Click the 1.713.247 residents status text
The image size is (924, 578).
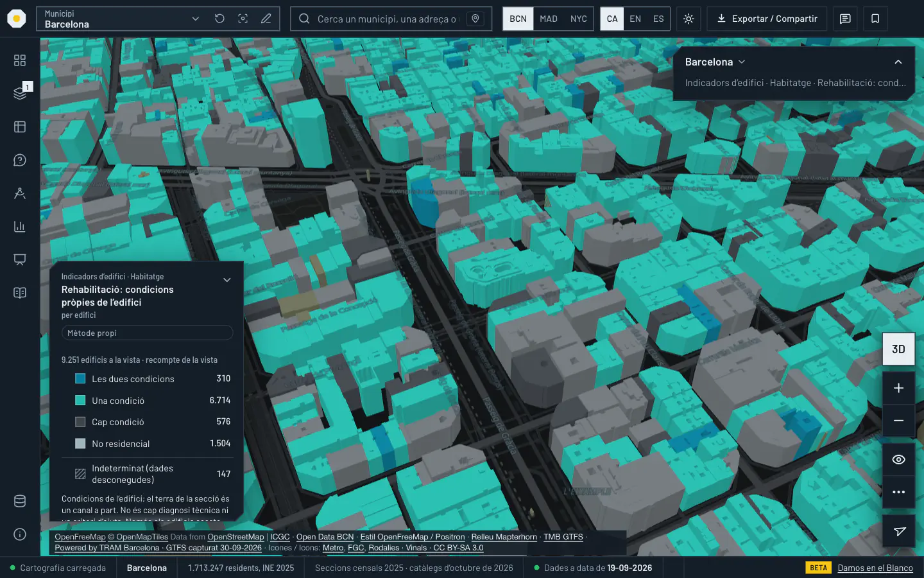[241, 568]
